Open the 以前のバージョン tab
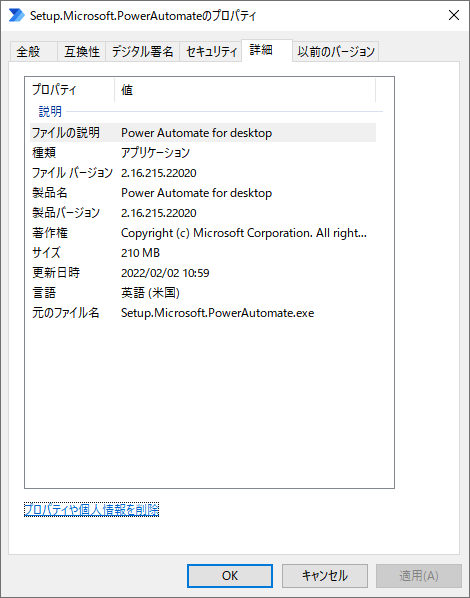Screen dimensions: 470x598 coord(336,51)
